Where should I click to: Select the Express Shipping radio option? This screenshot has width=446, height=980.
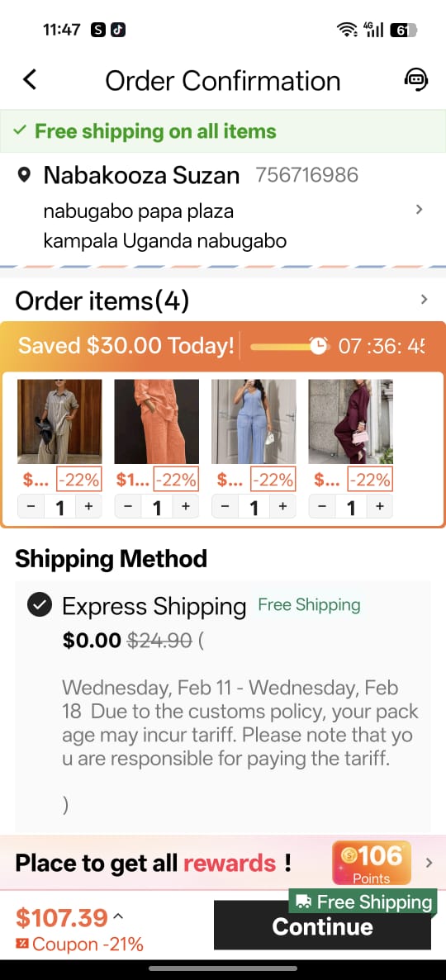click(40, 605)
